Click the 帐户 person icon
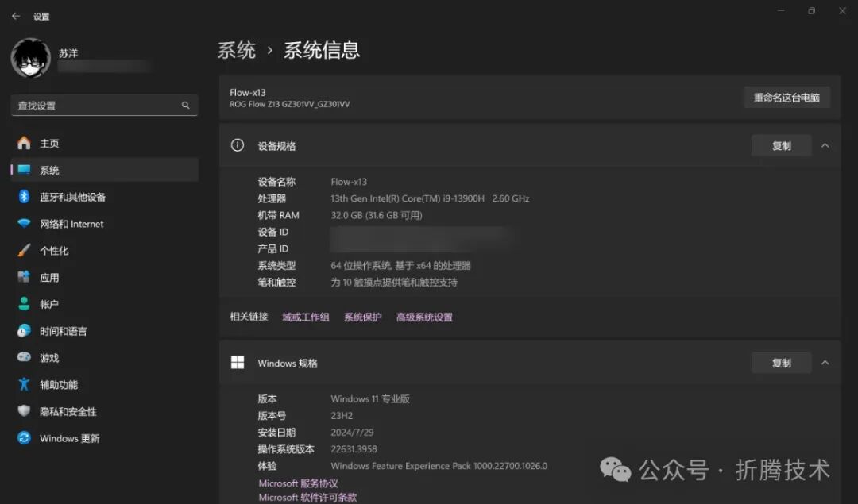Screen dimensions: 858x504 click(x=24, y=304)
